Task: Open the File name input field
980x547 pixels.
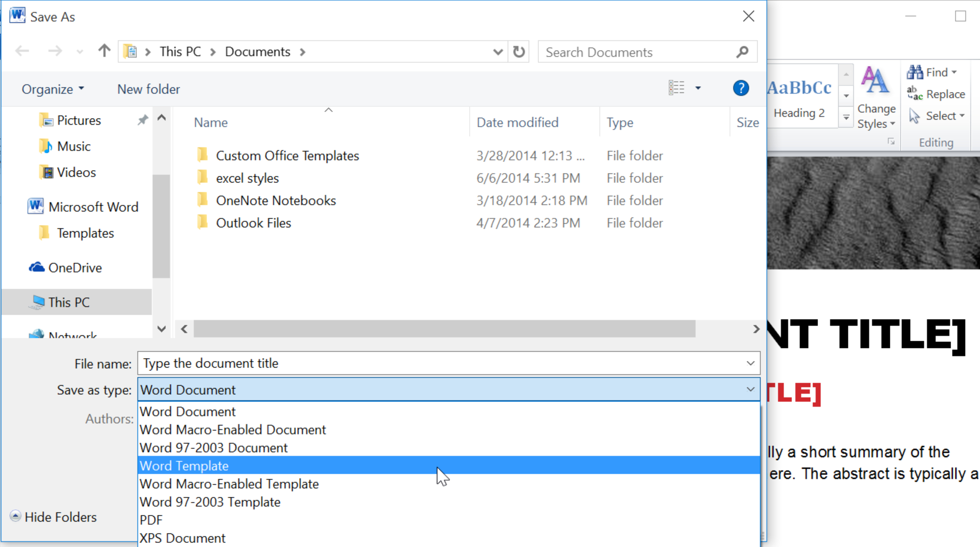Action: click(447, 363)
